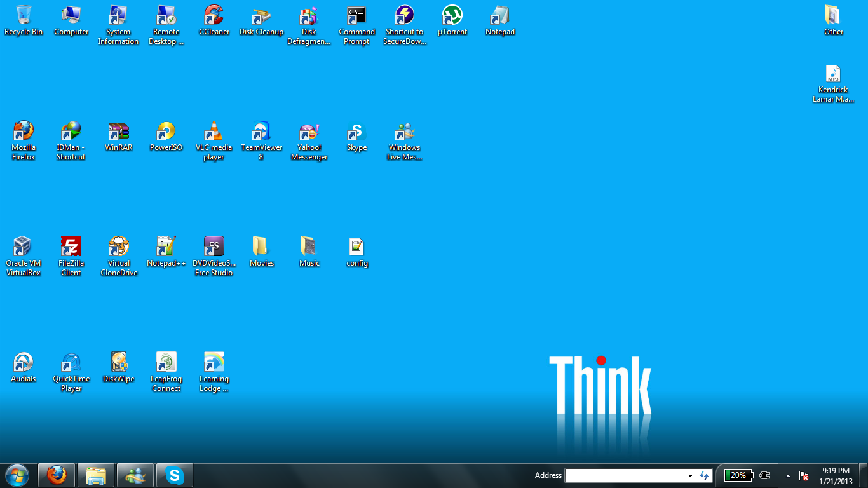The width and height of the screenshot is (868, 488).
Task: Click the Windows Start button
Action: (17, 475)
